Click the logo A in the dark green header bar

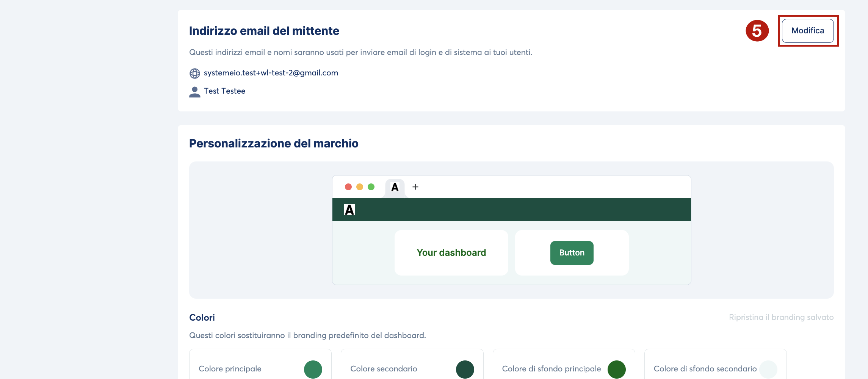tap(349, 210)
